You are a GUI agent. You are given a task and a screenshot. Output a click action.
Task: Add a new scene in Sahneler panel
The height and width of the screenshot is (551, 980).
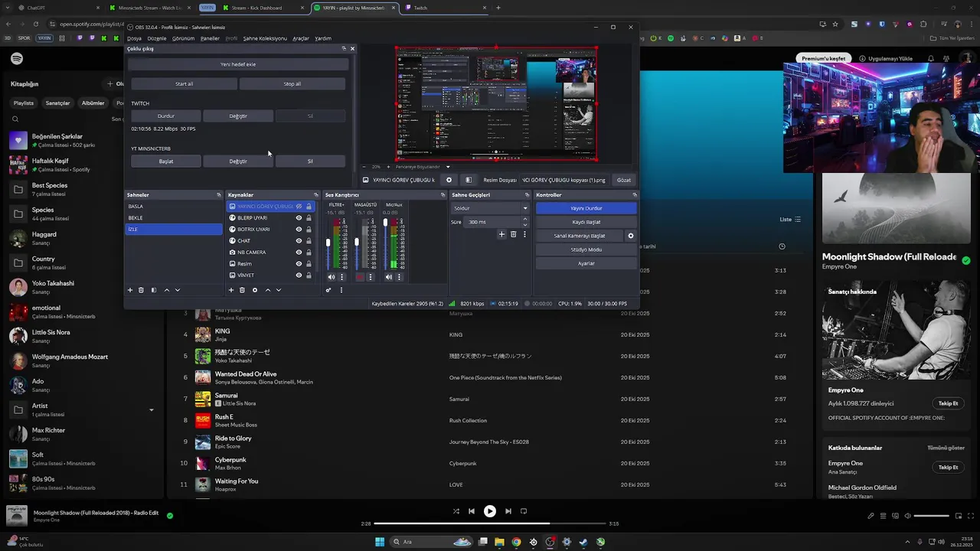[x=130, y=290]
